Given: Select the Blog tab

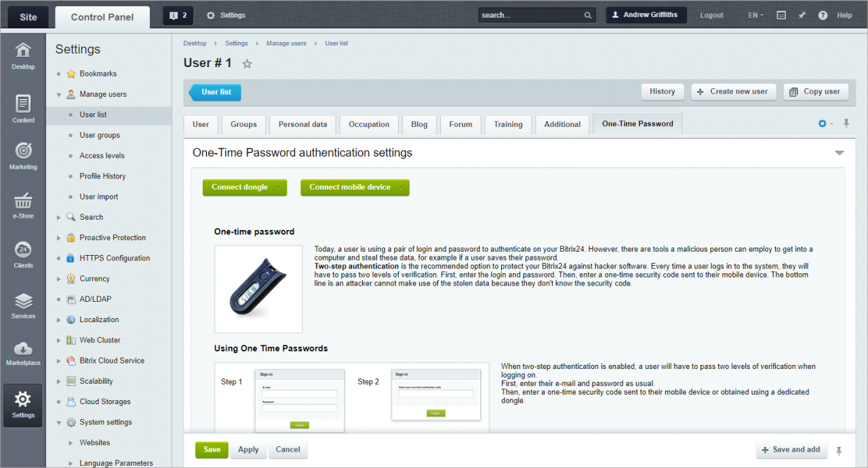Looking at the screenshot, I should click(419, 125).
